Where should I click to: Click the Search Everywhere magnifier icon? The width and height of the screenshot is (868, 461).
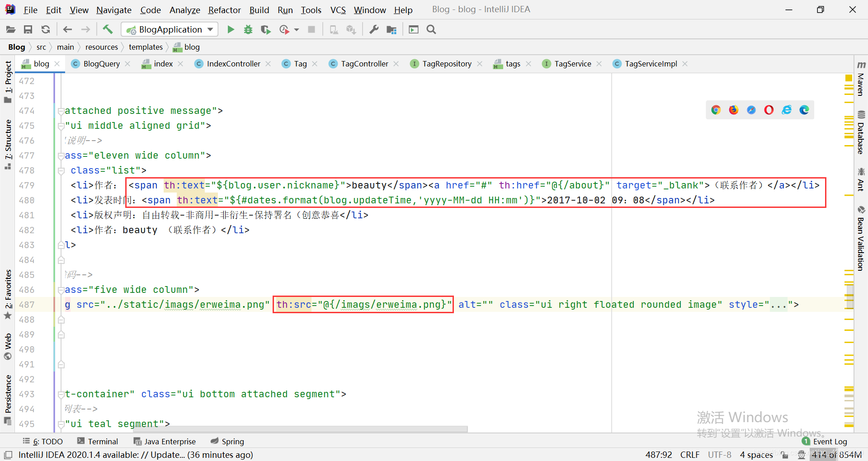pyautogui.click(x=431, y=29)
